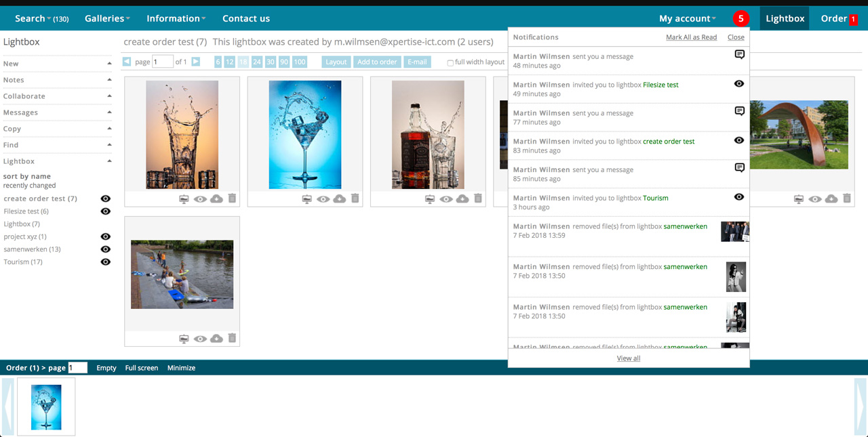Open the Order tab in top navigation
This screenshot has height=437, width=868.
point(839,18)
